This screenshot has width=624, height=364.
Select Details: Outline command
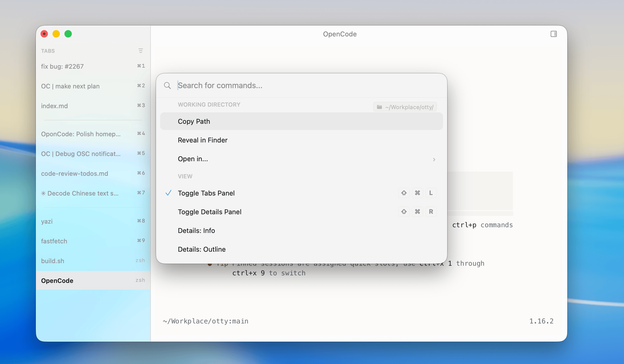[x=301, y=249]
